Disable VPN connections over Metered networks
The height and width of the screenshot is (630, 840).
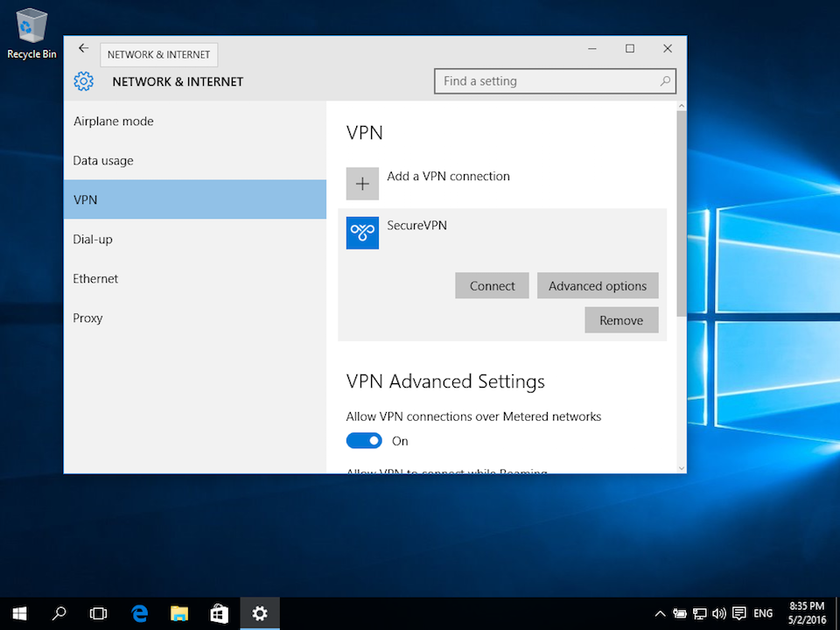[364, 440]
